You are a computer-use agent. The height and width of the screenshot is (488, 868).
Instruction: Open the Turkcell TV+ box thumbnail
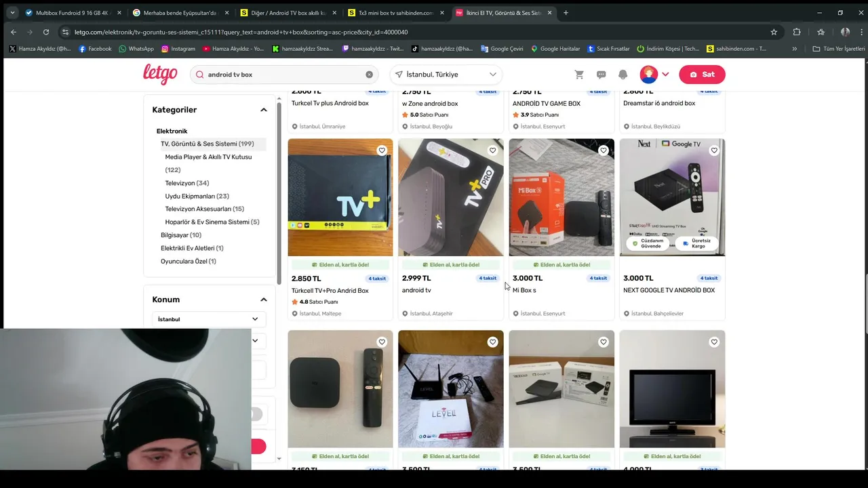click(x=340, y=197)
